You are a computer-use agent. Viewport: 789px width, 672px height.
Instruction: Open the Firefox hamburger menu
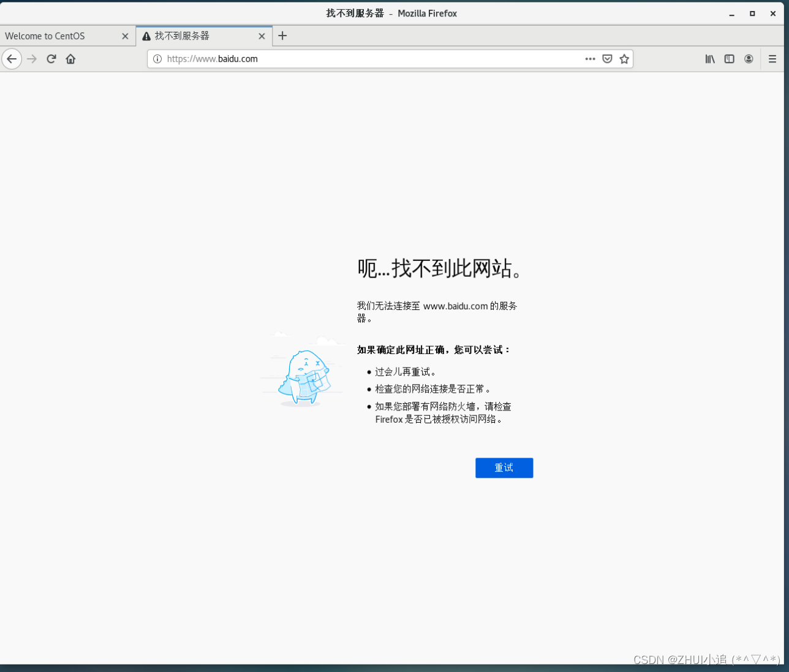772,59
